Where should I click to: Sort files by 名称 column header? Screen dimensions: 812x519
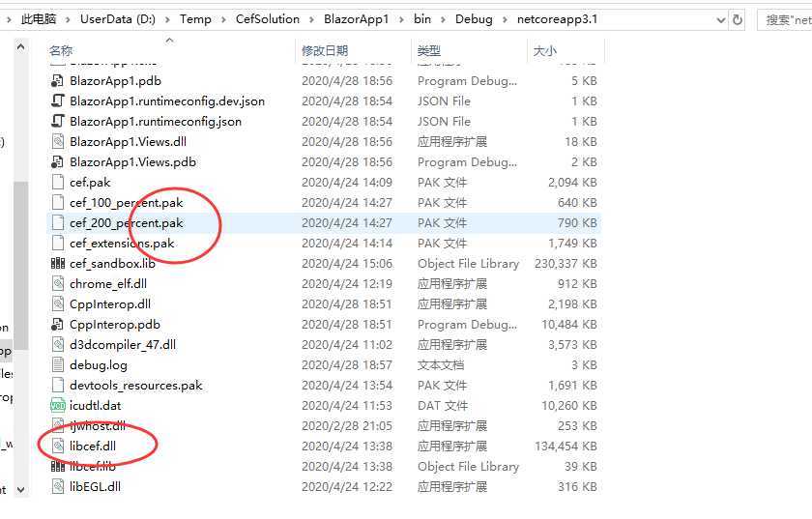61,51
